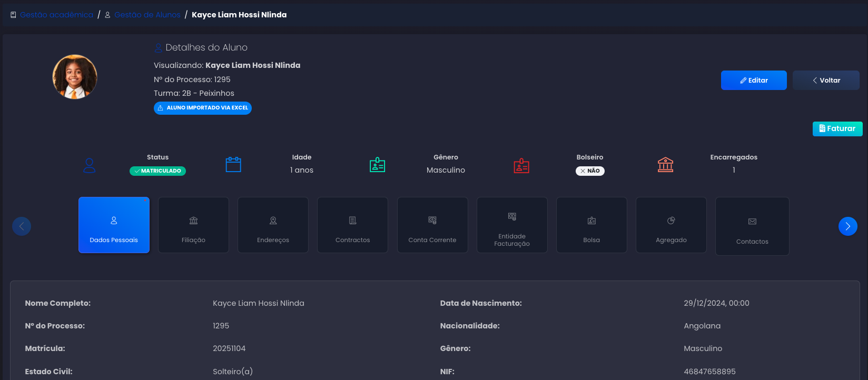
Task: Switch to the Bolsa tab
Action: pos(591,225)
